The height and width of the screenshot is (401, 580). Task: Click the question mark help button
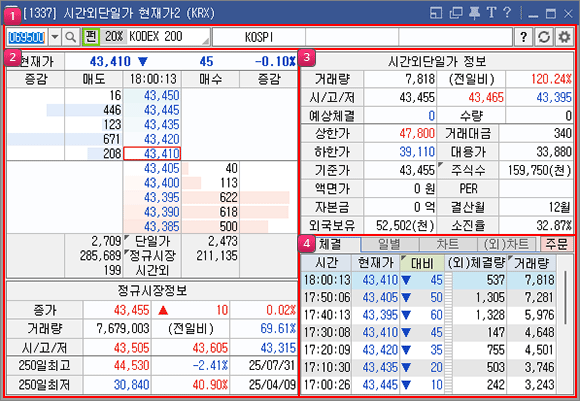pyautogui.click(x=523, y=37)
